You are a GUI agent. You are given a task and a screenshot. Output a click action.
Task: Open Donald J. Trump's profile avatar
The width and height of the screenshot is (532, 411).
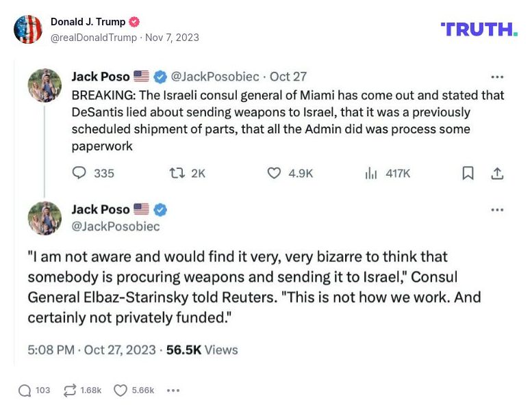tap(28, 29)
